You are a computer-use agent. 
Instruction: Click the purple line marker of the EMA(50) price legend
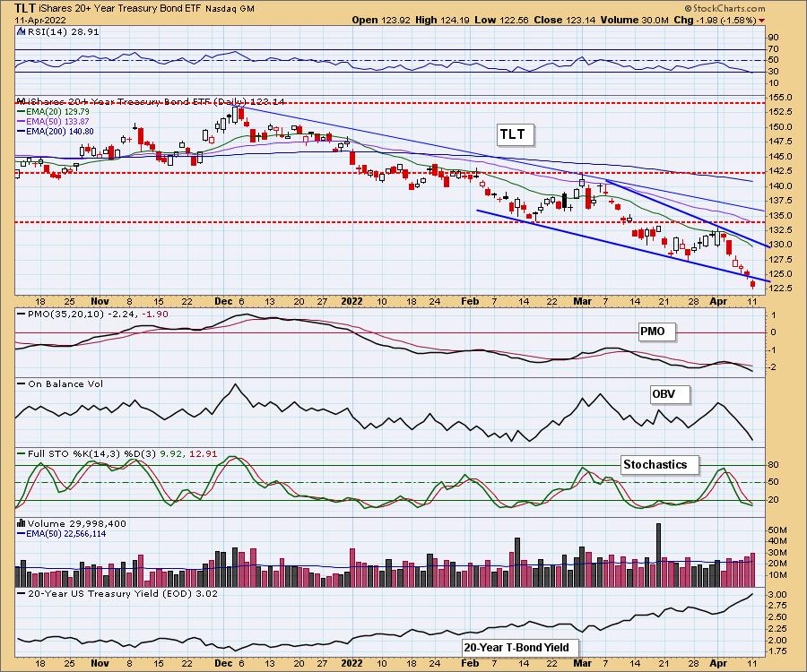21,121
